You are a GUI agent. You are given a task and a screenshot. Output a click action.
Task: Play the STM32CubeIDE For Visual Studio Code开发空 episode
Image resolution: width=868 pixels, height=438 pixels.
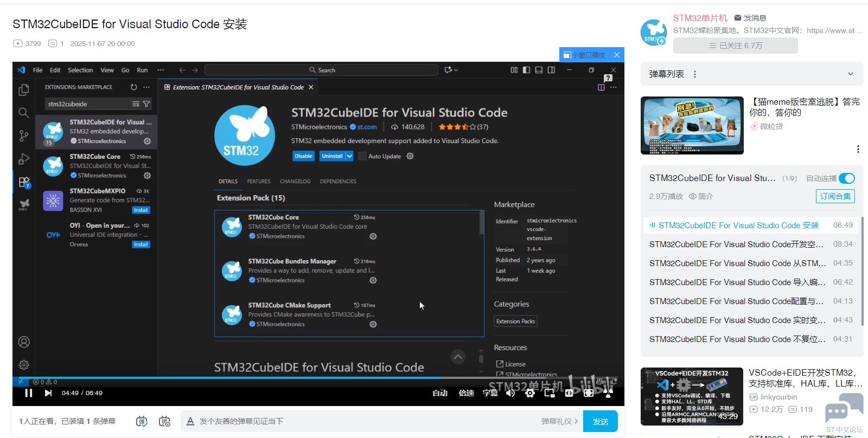pyautogui.click(x=751, y=244)
